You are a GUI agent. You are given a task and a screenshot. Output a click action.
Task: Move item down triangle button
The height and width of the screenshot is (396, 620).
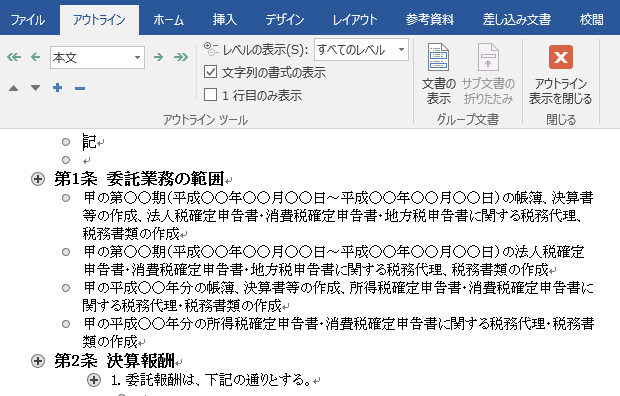(36, 88)
